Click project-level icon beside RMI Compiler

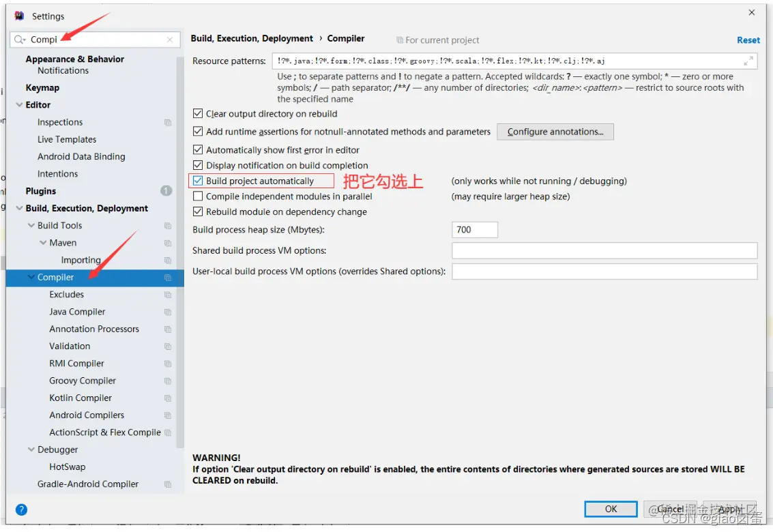pos(168,364)
